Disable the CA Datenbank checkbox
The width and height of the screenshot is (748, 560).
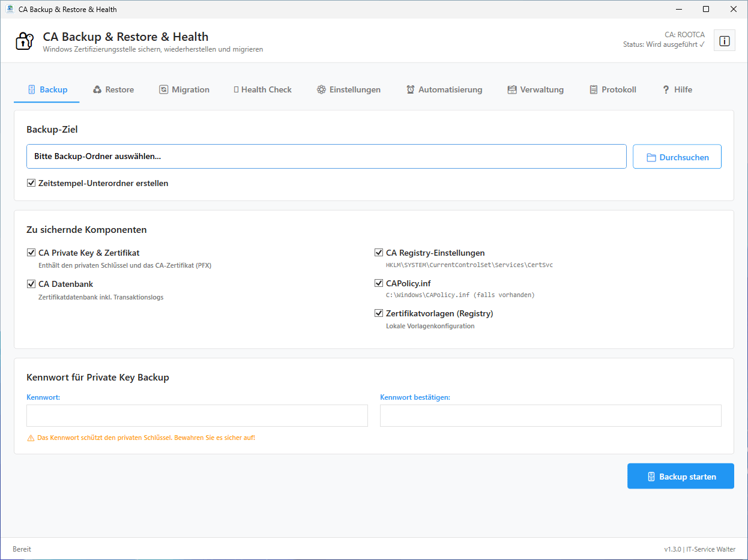click(x=31, y=284)
